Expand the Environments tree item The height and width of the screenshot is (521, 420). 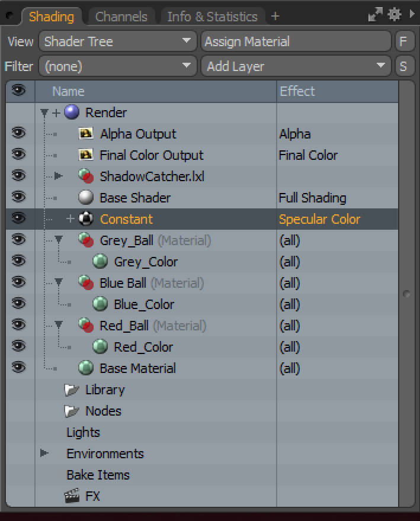[x=44, y=454]
